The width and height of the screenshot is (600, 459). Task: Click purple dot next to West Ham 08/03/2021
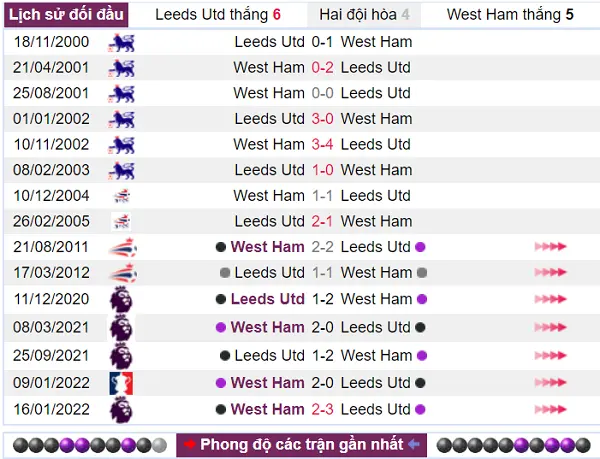(221, 327)
